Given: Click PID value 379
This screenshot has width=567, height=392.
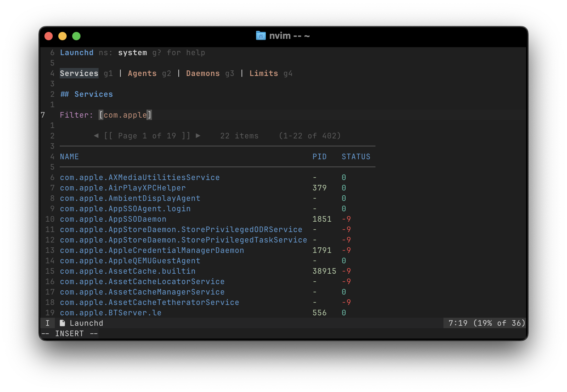Looking at the screenshot, I should click(320, 188).
